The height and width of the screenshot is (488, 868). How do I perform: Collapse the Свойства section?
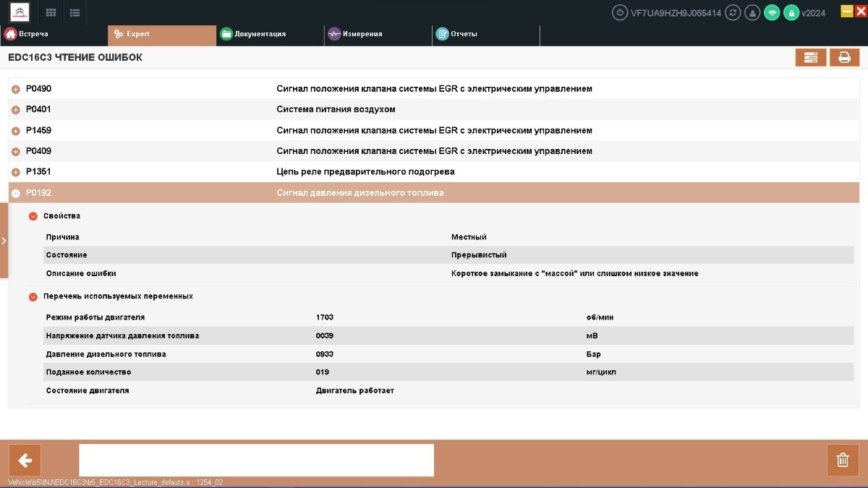click(33, 216)
